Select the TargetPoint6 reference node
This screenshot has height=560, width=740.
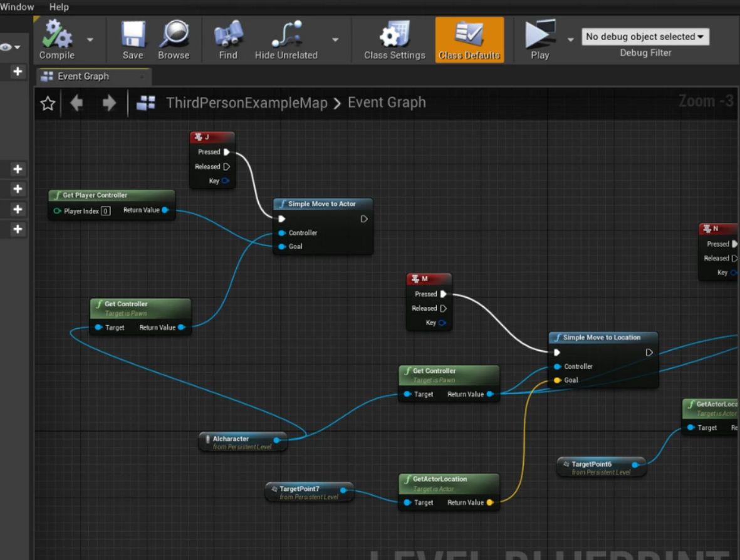[x=602, y=467]
